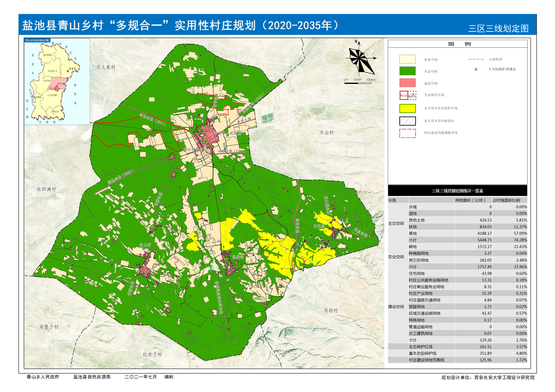Click the green 生态空间 legend swatch

[x=407, y=71]
